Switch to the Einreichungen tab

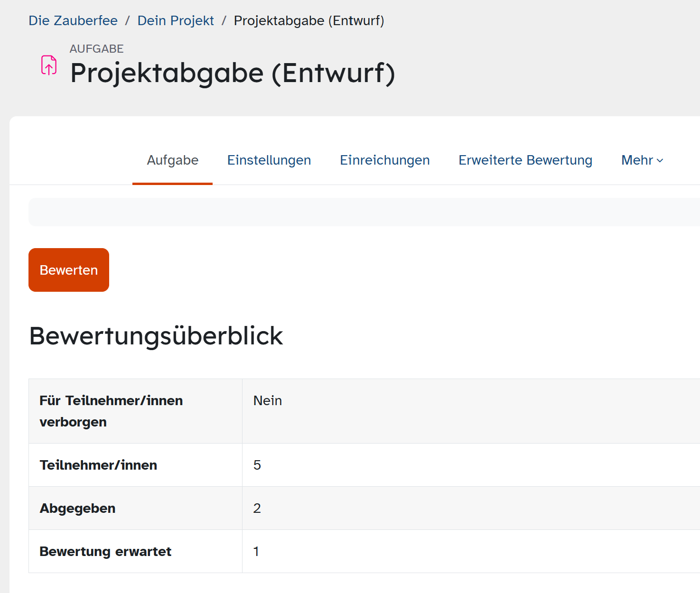coord(385,160)
